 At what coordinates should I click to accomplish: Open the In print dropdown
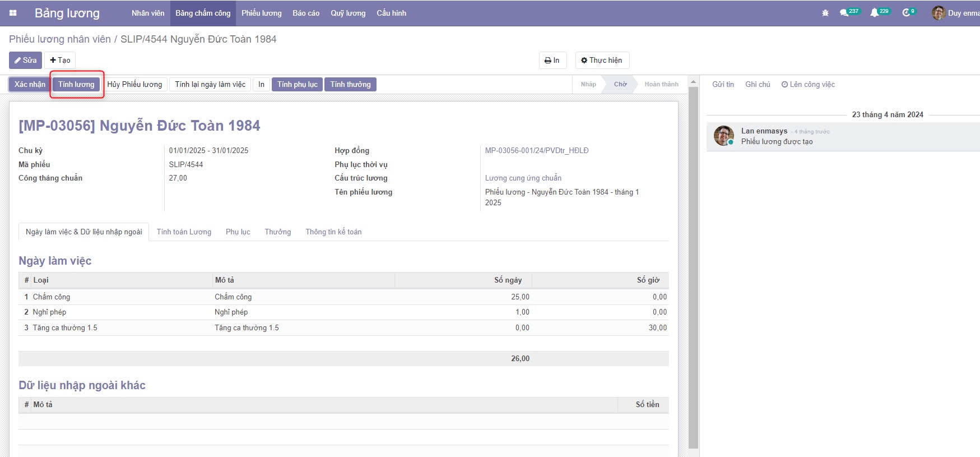[552, 61]
